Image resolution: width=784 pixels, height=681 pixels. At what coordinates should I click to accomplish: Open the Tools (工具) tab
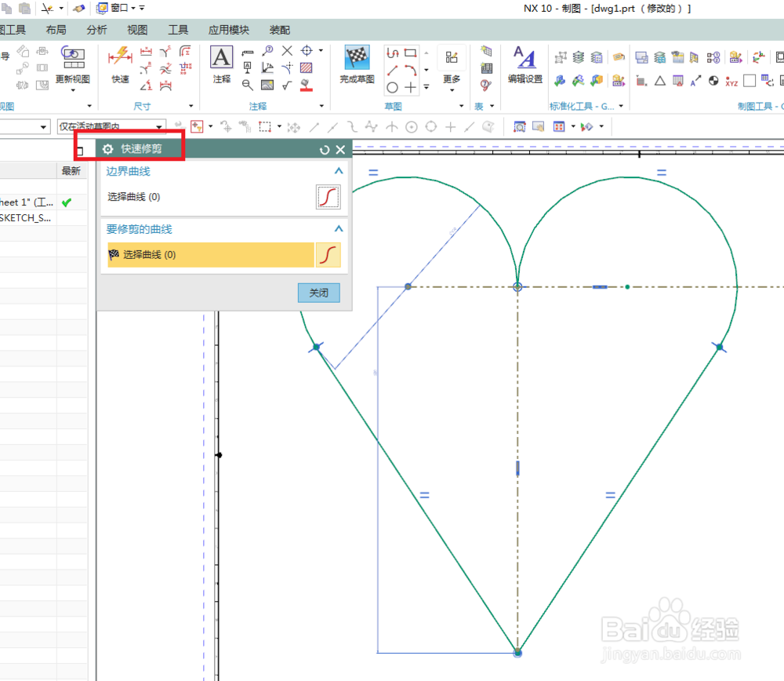178,30
